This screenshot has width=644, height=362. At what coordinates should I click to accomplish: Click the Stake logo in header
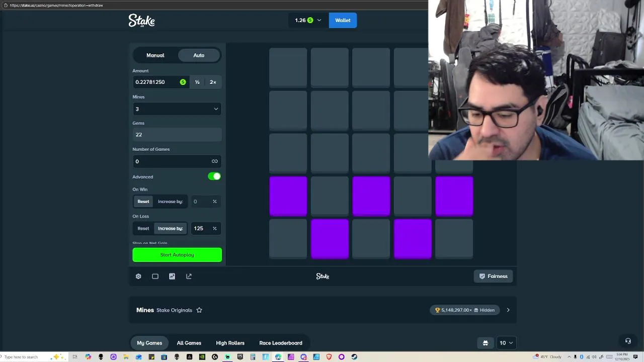click(141, 20)
